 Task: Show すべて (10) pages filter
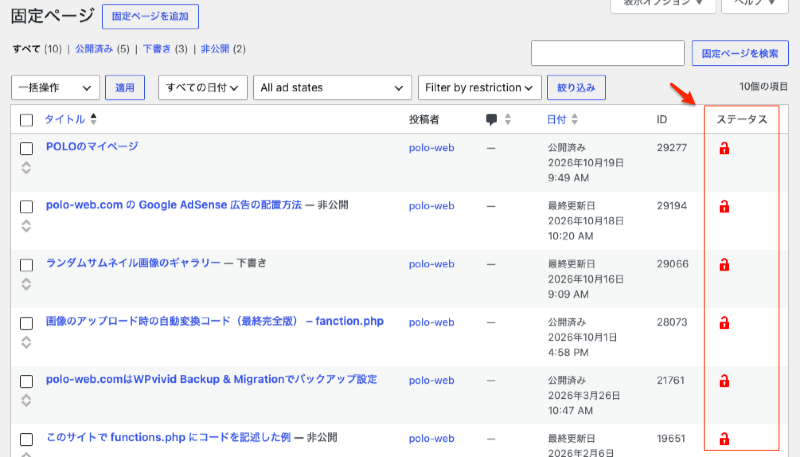click(37, 49)
